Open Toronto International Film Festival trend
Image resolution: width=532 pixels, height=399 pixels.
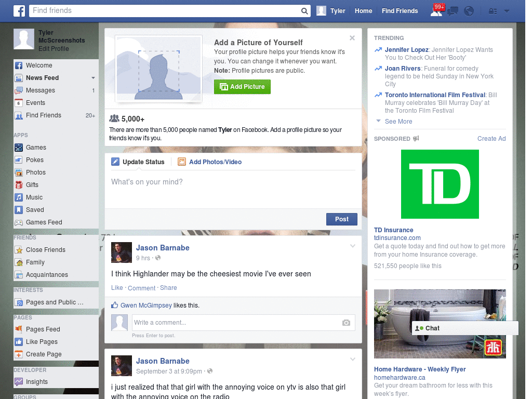click(x=435, y=95)
